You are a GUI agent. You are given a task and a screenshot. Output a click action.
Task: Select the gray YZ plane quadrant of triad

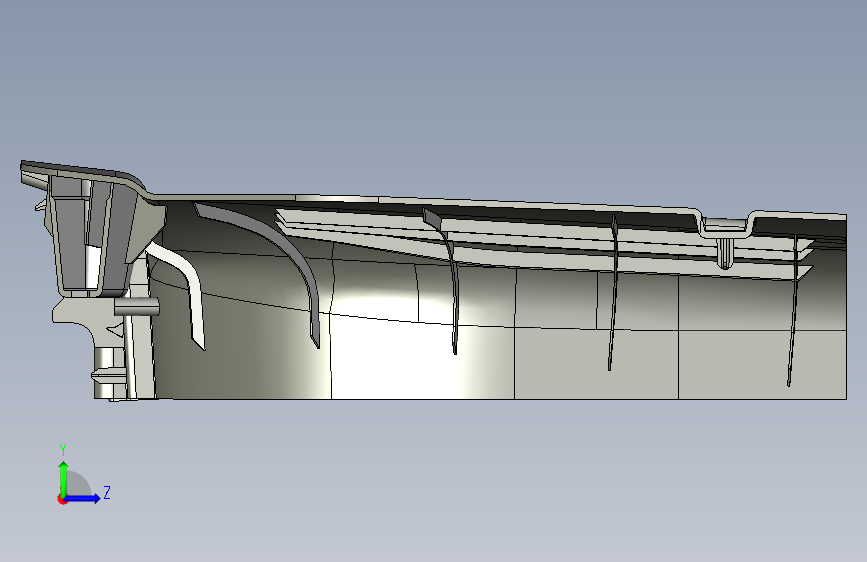(77, 485)
